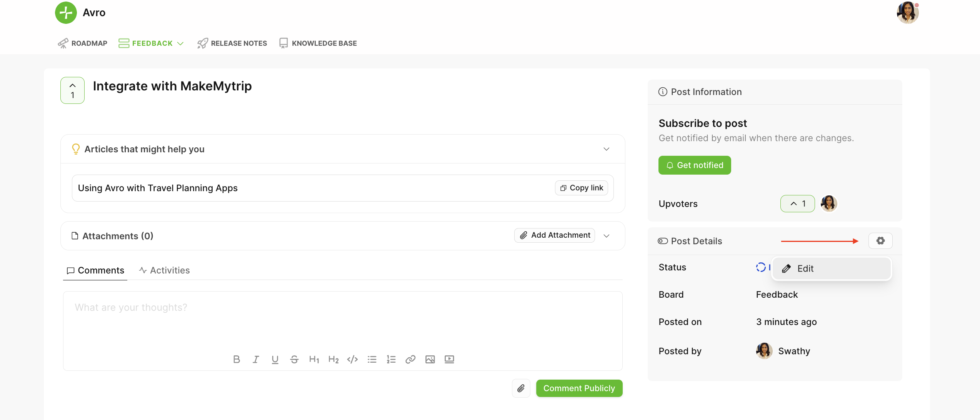Click the status in-progress indicator
The height and width of the screenshot is (420, 980).
[761, 267]
